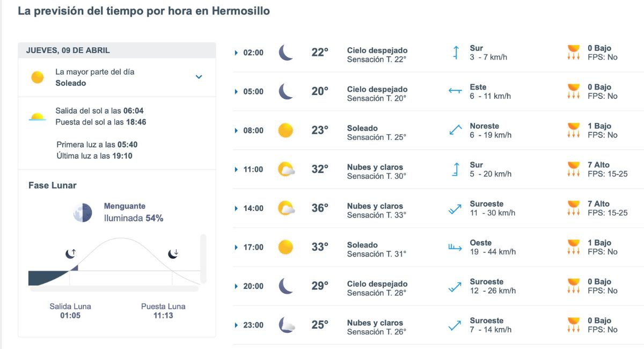Click the Oeste wind icon at 17:00
Image resolution: width=644 pixels, height=349 pixels.
[x=453, y=247]
